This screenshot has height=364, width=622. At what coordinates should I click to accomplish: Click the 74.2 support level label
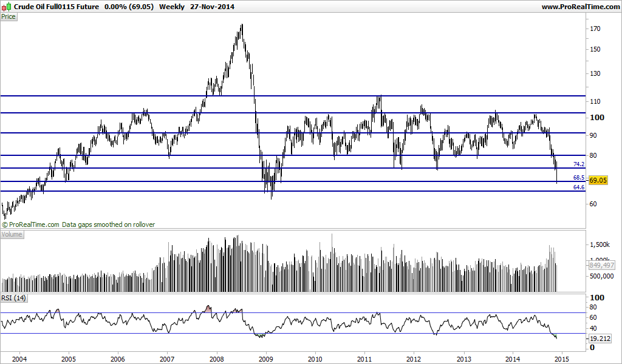point(579,164)
